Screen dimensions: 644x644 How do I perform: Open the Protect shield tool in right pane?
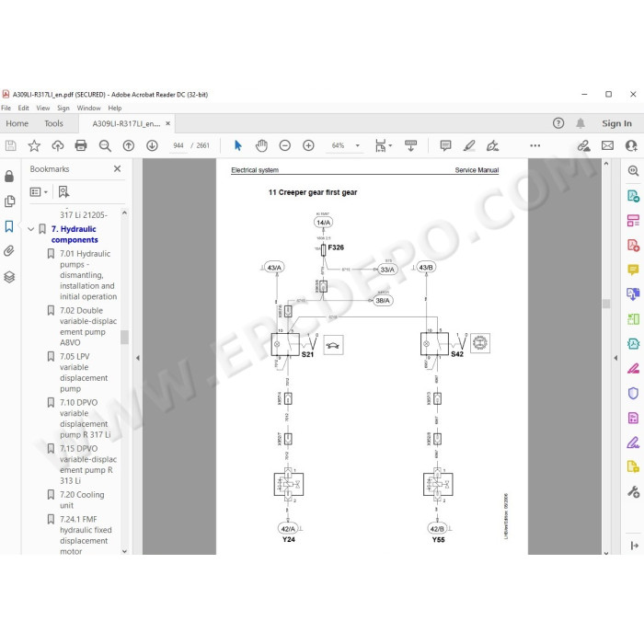click(x=633, y=393)
